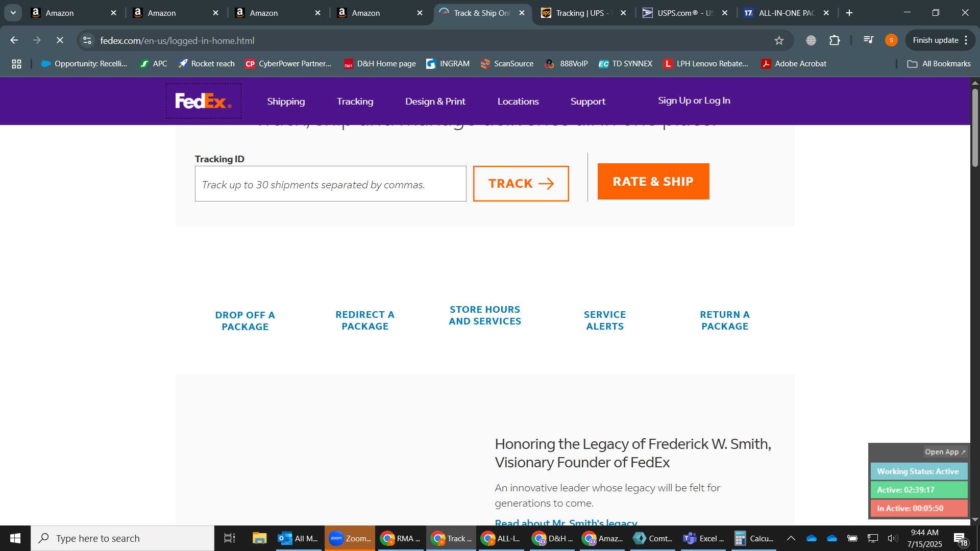Bookmark this page with the star icon
980x551 pixels.
[x=779, y=40]
